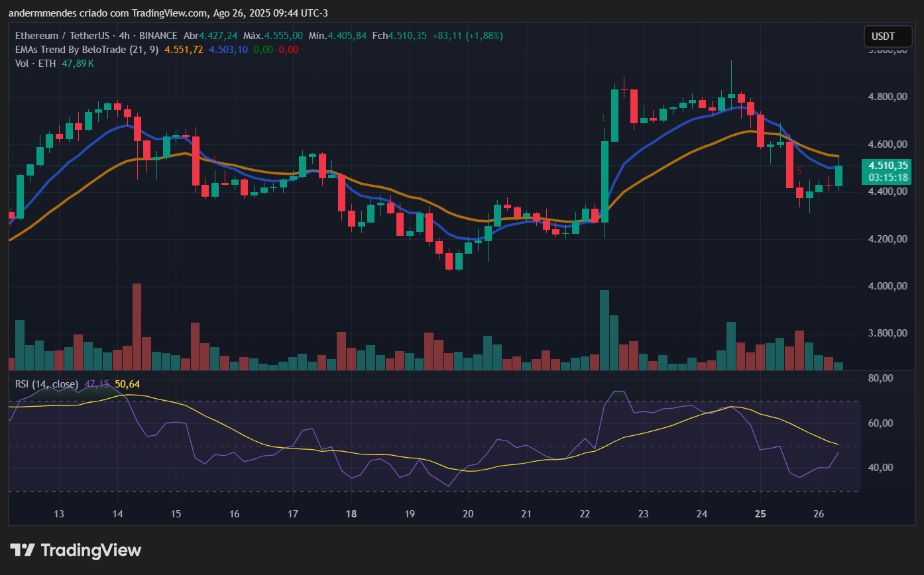The height and width of the screenshot is (575, 924).
Task: Click the tallest green volume bar on Aug 22
Action: point(604,329)
